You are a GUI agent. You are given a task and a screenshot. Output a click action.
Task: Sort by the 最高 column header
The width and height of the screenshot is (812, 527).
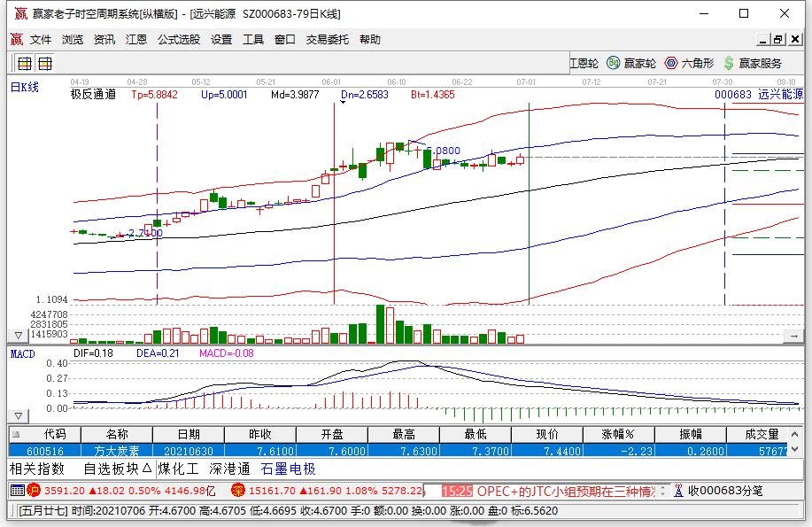pos(404,434)
